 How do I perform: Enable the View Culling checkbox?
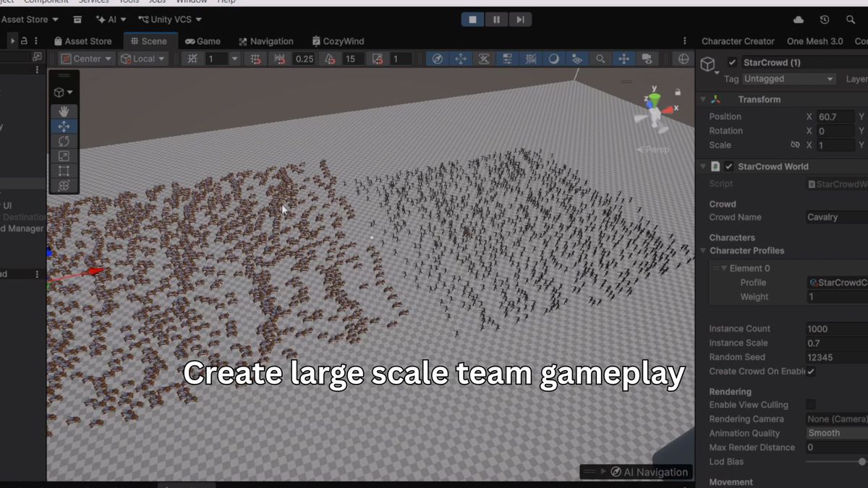(811, 405)
